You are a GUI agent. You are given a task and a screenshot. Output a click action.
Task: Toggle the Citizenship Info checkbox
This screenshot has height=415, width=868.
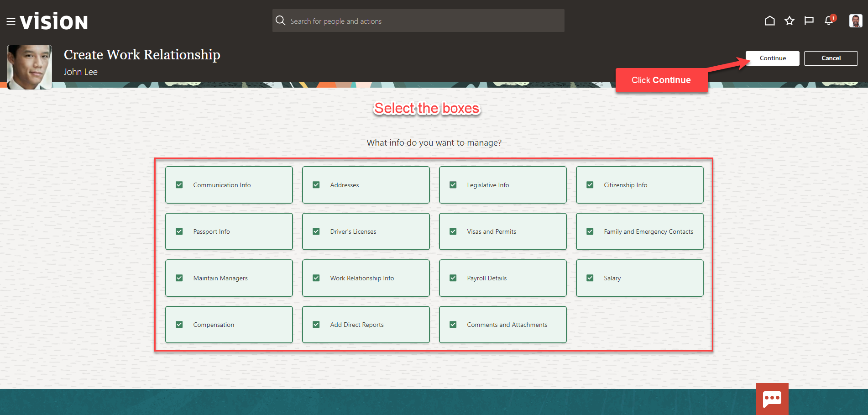[x=590, y=185]
